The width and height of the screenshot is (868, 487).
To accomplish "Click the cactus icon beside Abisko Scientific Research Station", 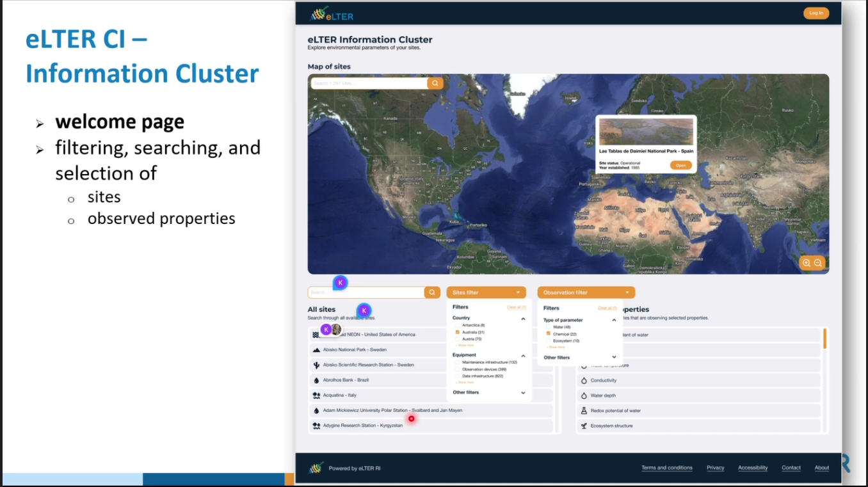I will 316,365.
